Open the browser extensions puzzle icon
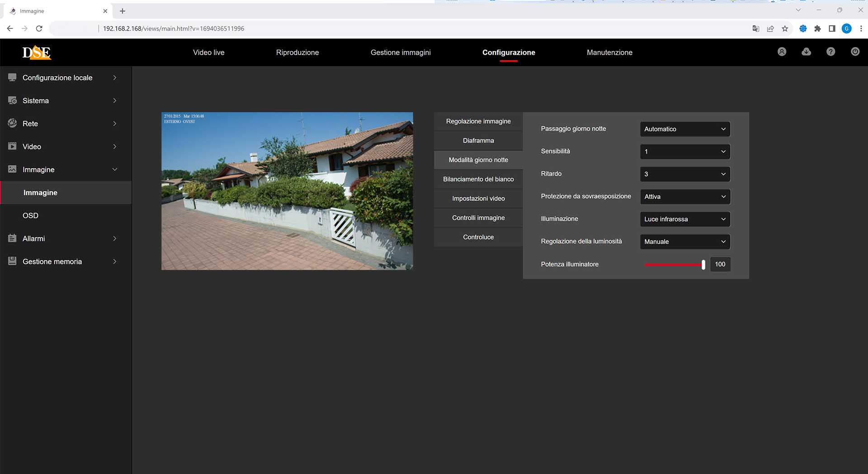 click(817, 28)
